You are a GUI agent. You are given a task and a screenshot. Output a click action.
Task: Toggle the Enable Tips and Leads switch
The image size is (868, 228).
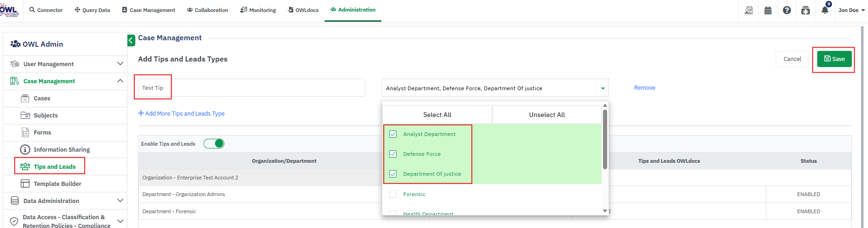pos(214,144)
